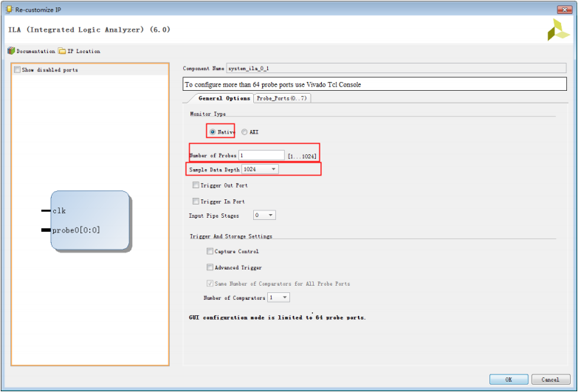
Task: Switch to the General Options tab
Action: [224, 98]
